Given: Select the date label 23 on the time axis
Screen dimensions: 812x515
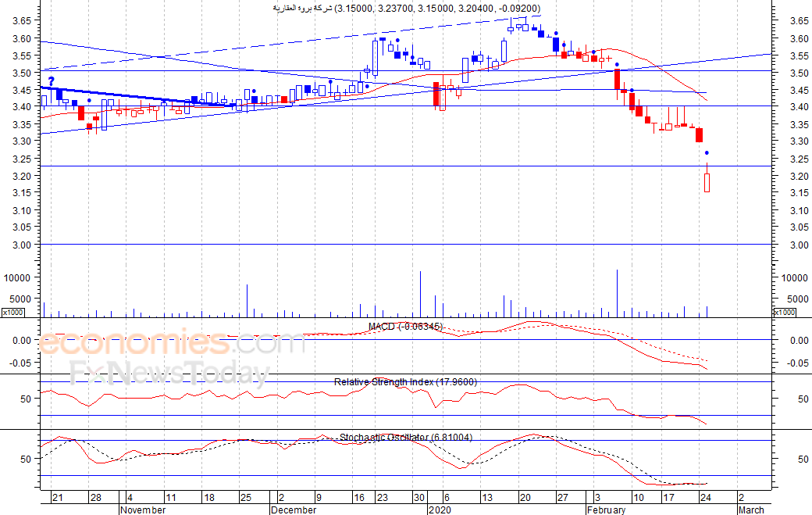Looking at the screenshot, I should click(x=382, y=497).
